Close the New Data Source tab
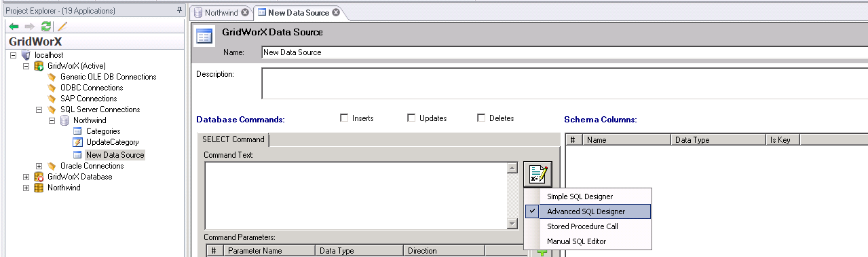868x257 pixels. (x=335, y=13)
